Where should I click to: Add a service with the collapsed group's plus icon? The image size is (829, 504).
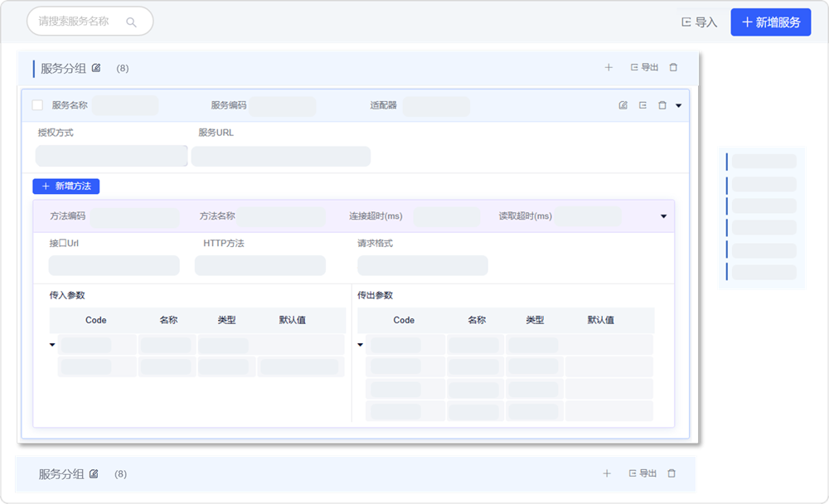(607, 473)
